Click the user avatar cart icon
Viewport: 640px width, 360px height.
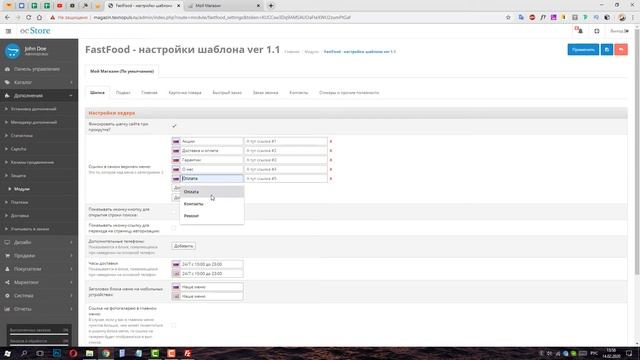click(x=12, y=51)
